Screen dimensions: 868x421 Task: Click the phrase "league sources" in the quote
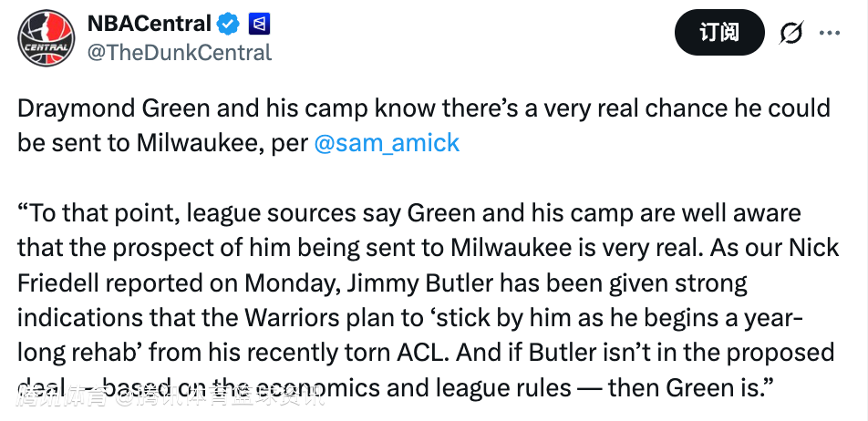269,213
